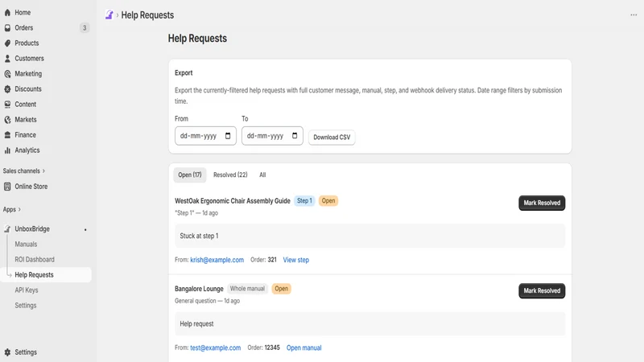Open the Customers section
Screen dimensions: 644x362
[x=29, y=58]
